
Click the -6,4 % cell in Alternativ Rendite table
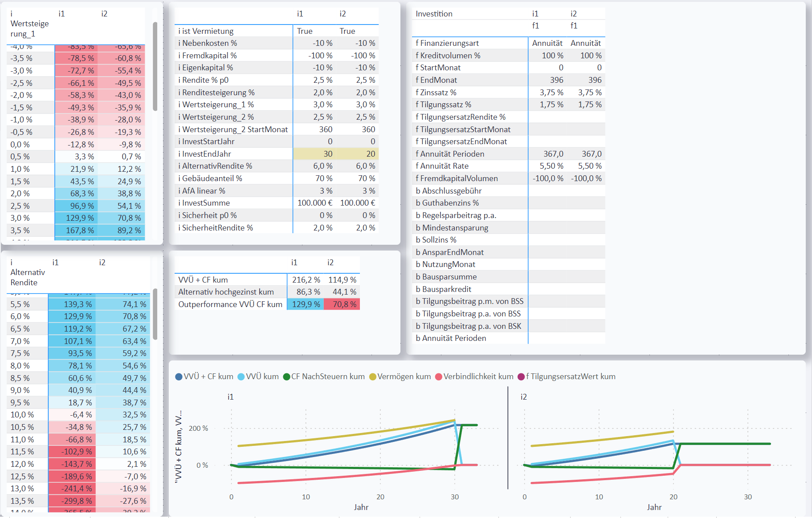(x=72, y=415)
